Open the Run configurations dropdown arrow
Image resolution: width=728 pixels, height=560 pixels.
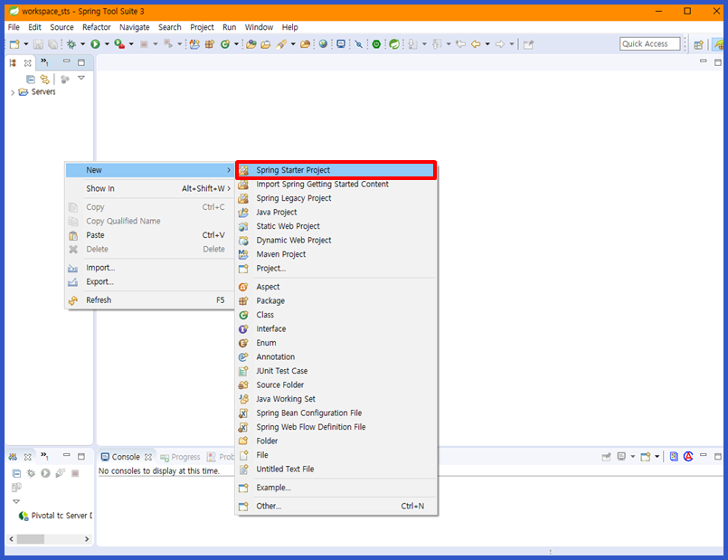tap(107, 44)
